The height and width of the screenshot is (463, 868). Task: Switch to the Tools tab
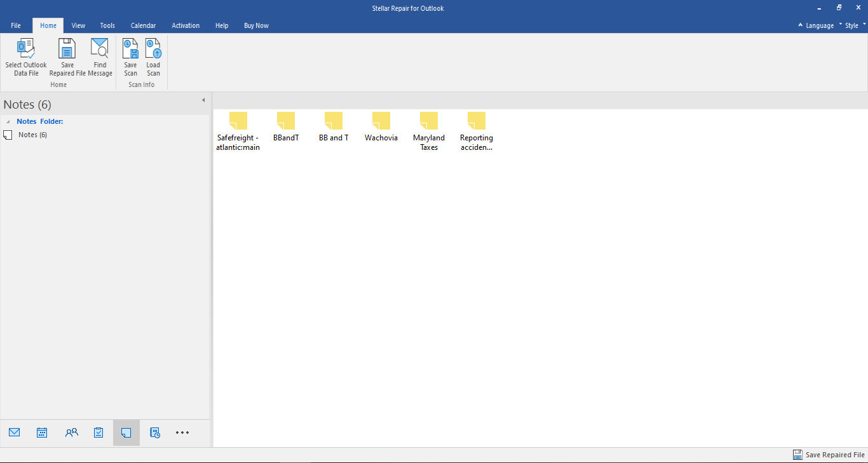click(107, 25)
